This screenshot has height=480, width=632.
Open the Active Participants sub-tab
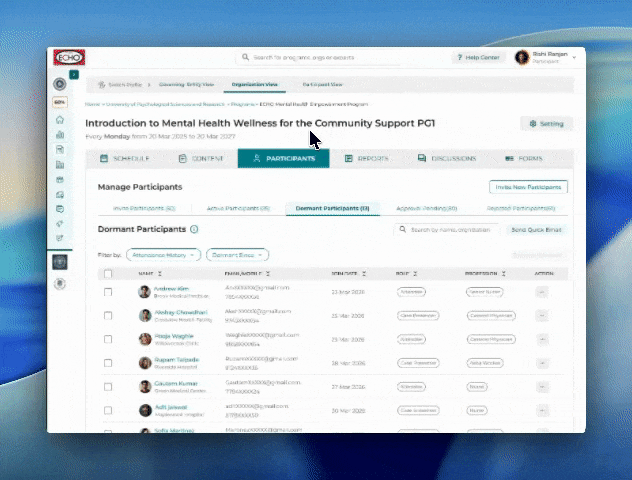[238, 208]
